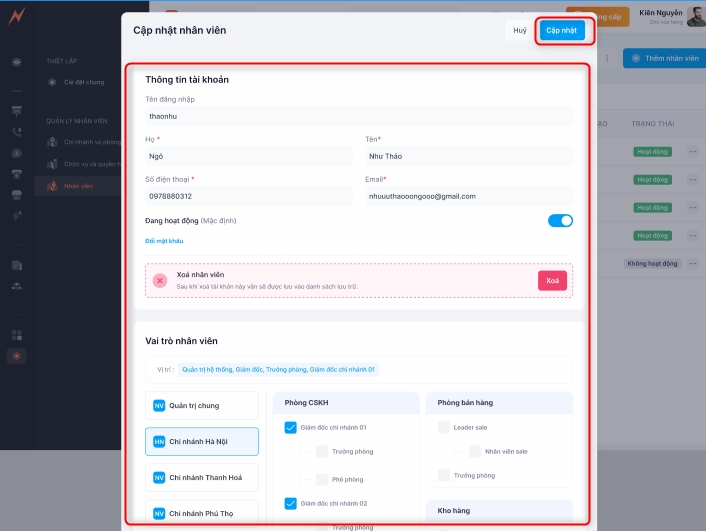
Task: Click the Kho hàng section header
Action: [499, 511]
